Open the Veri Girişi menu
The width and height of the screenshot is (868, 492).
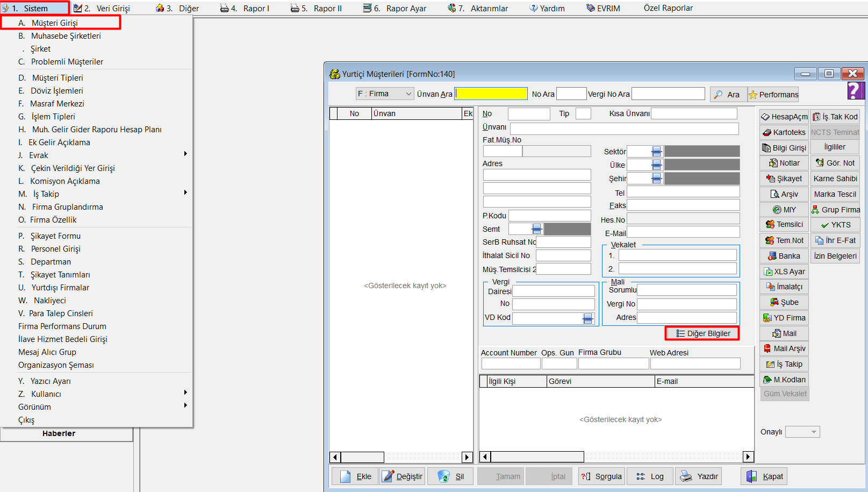pos(102,8)
